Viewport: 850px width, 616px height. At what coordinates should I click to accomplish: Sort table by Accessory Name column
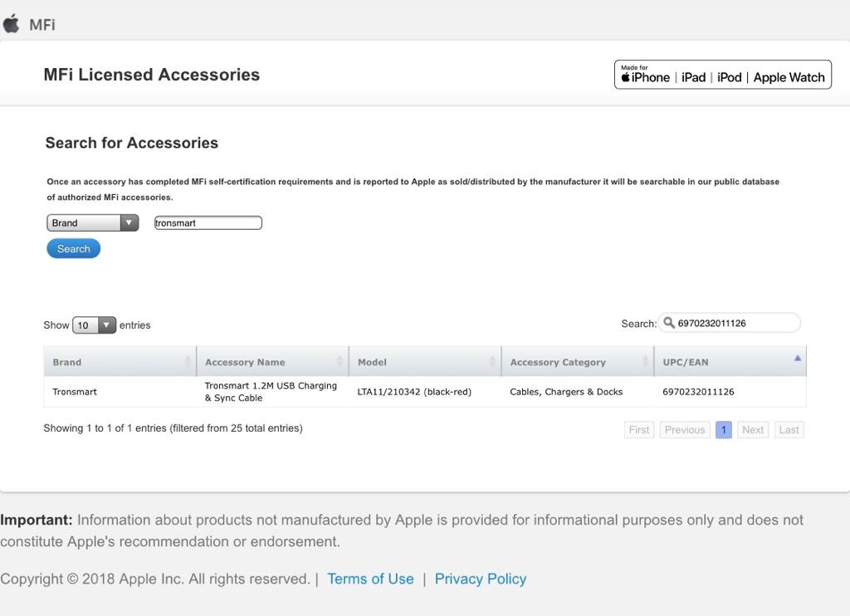(x=272, y=362)
